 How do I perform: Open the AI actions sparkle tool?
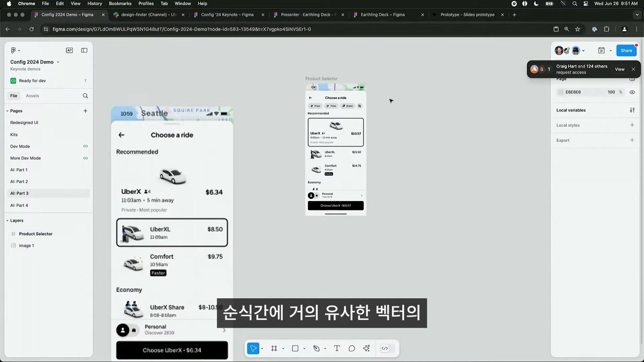click(x=367, y=349)
